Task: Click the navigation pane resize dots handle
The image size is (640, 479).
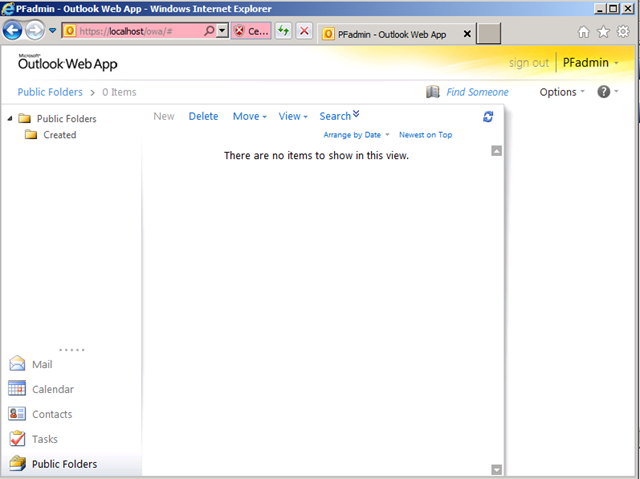Action: point(72,350)
